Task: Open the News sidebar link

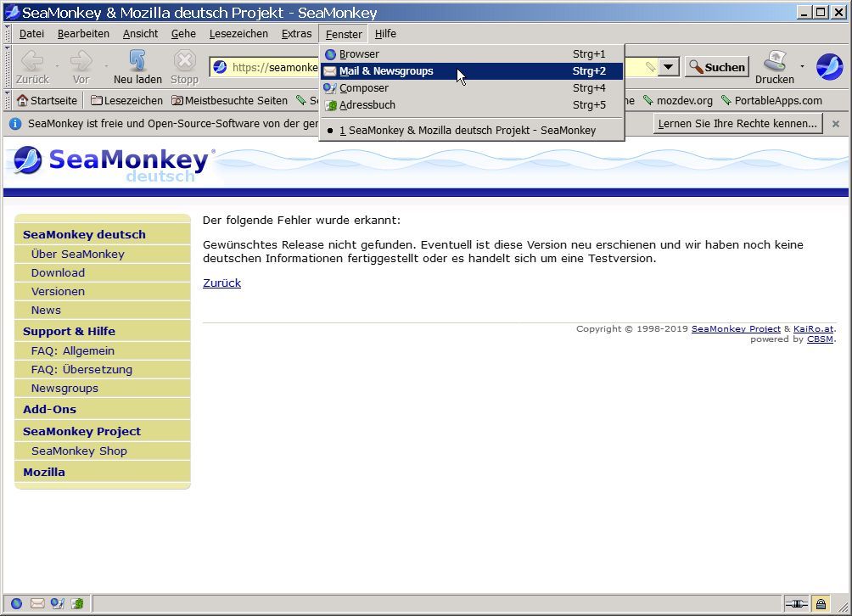Action: pyautogui.click(x=46, y=311)
